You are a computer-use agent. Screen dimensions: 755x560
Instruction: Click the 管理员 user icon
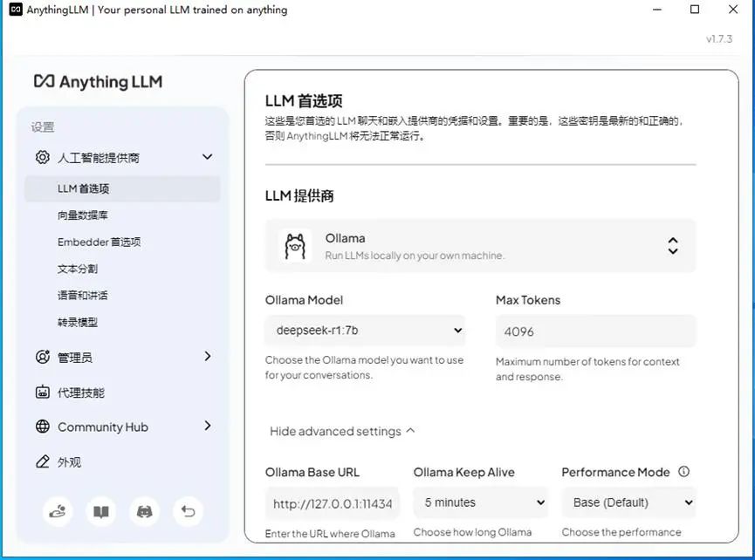[43, 357]
